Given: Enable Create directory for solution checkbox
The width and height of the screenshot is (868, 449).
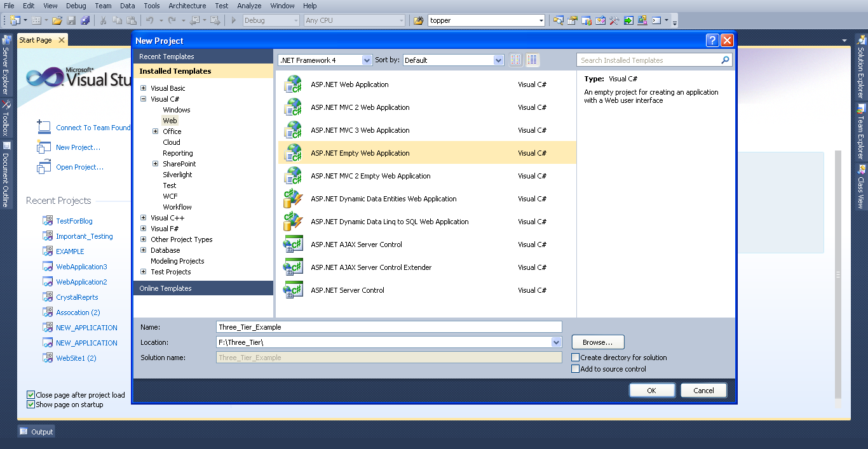Looking at the screenshot, I should (x=576, y=358).
